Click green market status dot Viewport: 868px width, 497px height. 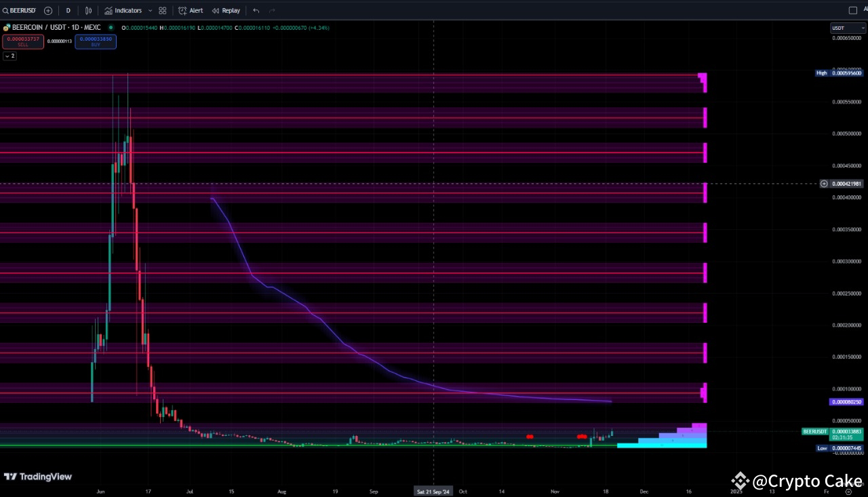point(109,27)
